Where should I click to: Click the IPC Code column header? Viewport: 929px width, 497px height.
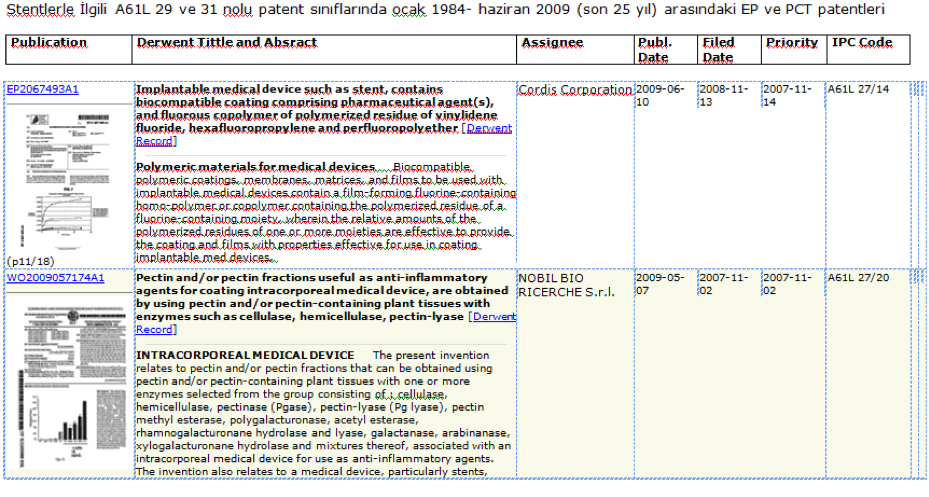tap(861, 43)
